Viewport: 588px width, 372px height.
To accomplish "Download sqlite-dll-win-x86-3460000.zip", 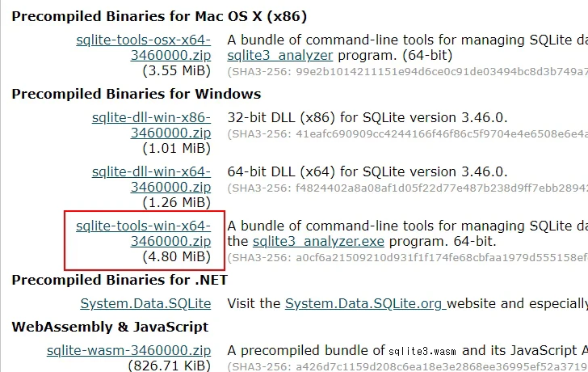I will click(152, 125).
